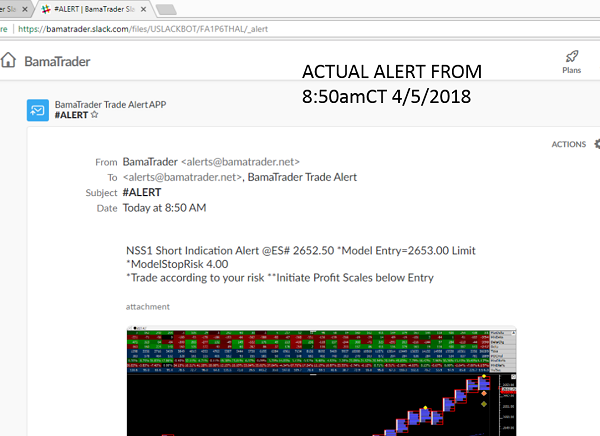Click 'Trade according to your risk' line

pos(280,278)
